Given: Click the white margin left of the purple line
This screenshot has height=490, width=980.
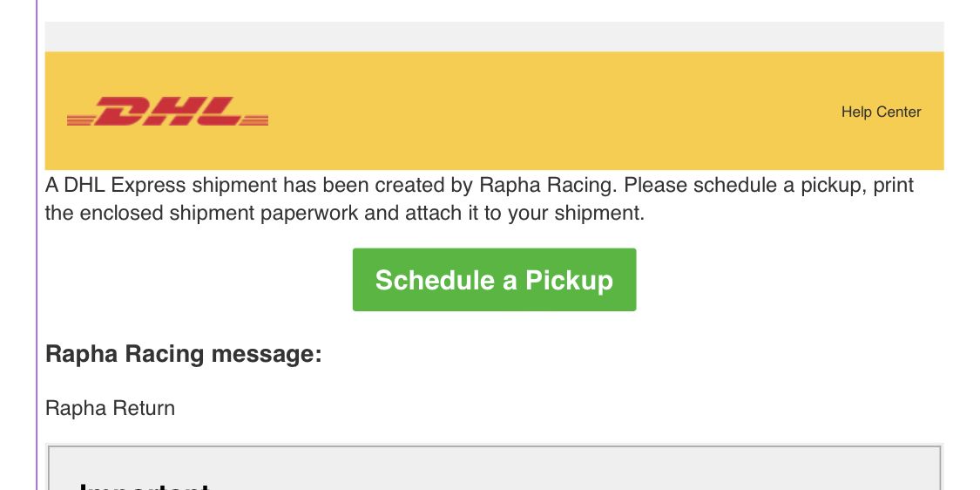Looking at the screenshot, I should click(17, 262).
